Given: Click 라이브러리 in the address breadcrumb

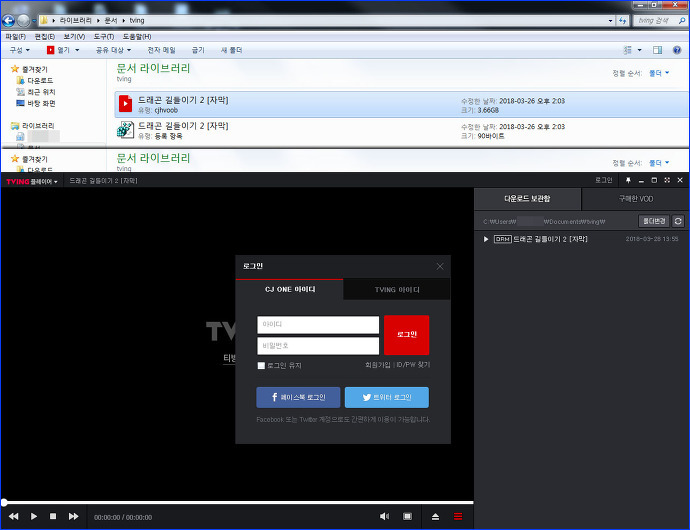Looking at the screenshot, I should tap(75, 21).
